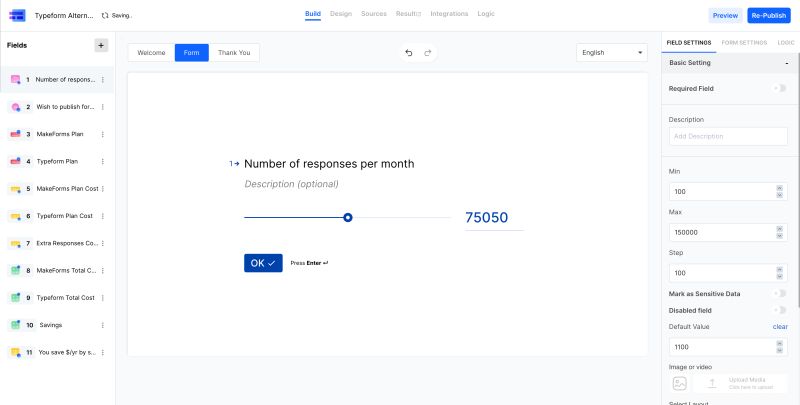
Task: Click the slider track's unfilled portion
Action: 402,218
